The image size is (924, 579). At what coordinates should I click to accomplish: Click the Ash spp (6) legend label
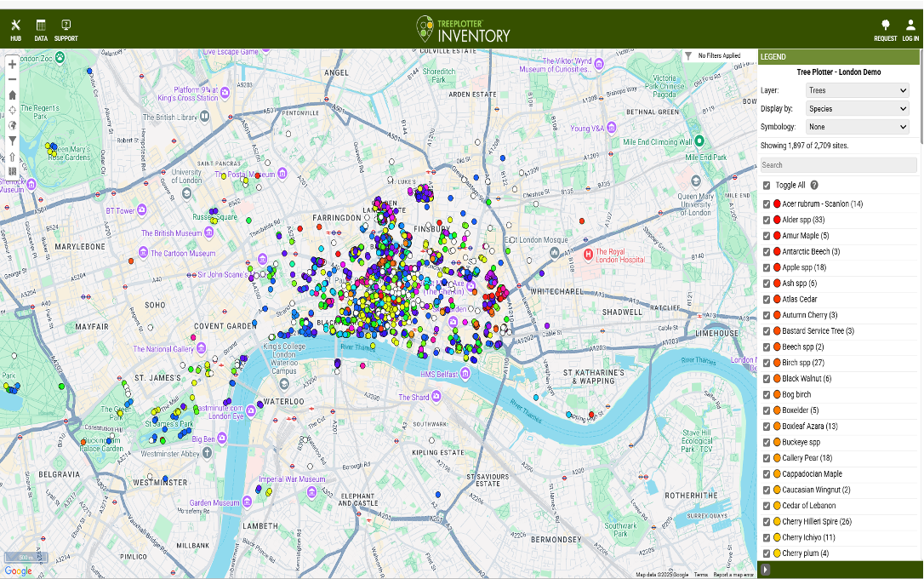coord(799,284)
